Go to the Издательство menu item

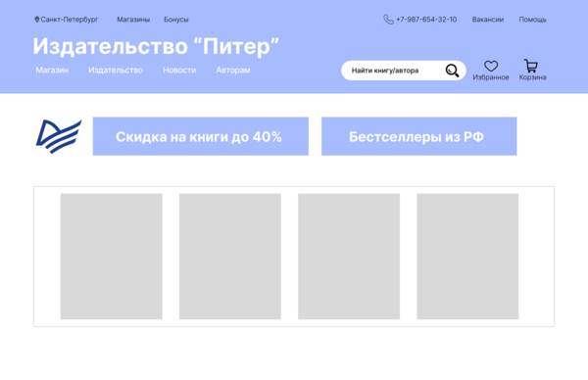116,71
